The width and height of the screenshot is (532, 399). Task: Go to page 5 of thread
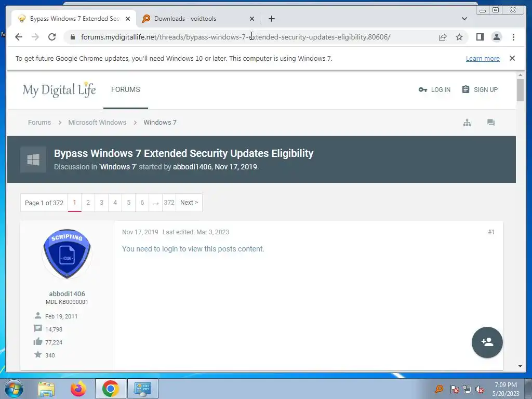[129, 203]
